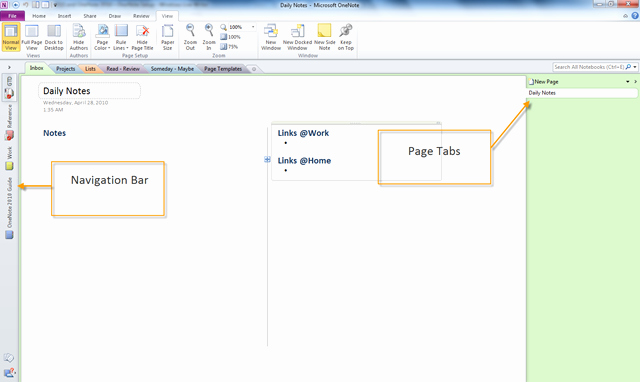Click the page date Wednesday, April 28, 2010
This screenshot has height=382, width=640.
point(76,103)
